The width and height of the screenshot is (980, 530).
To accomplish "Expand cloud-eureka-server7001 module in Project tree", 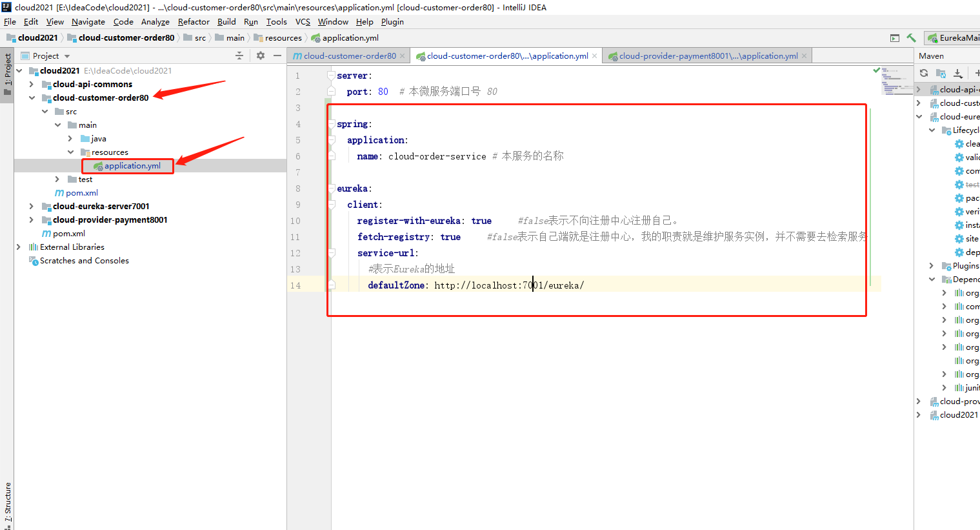I will (32, 207).
